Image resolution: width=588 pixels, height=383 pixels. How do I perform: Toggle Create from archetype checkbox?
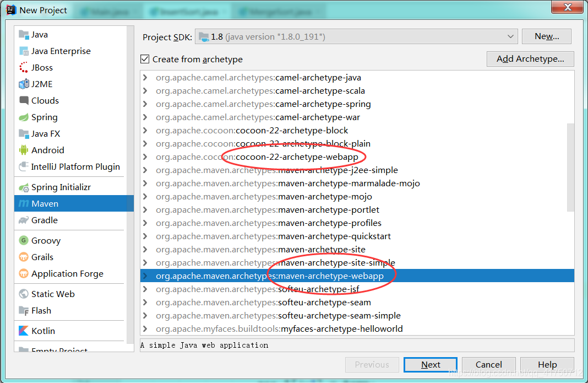145,59
